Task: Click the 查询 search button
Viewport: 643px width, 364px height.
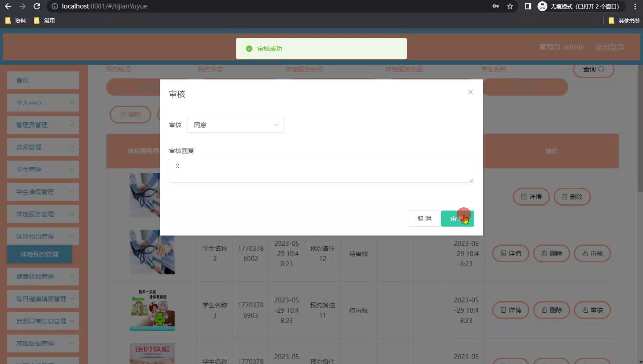Action: click(593, 69)
